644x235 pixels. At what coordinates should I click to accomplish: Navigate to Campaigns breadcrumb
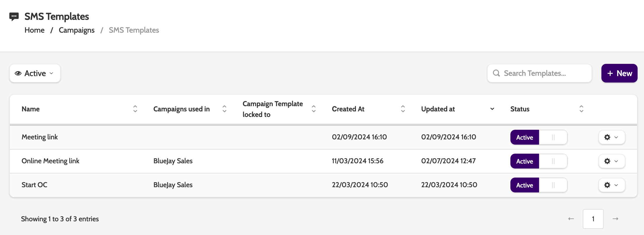click(x=76, y=30)
